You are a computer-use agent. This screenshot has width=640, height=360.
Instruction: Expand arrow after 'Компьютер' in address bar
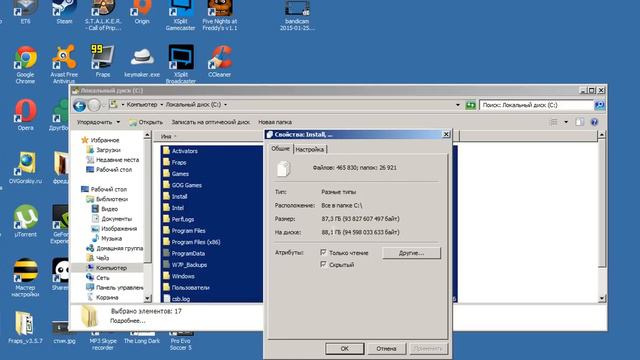(x=162, y=104)
